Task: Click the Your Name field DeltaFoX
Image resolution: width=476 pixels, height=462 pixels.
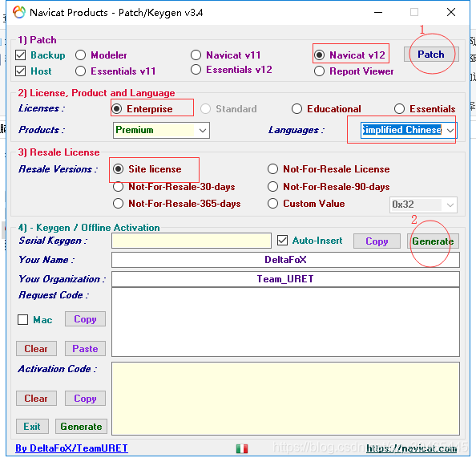Action: click(x=285, y=260)
